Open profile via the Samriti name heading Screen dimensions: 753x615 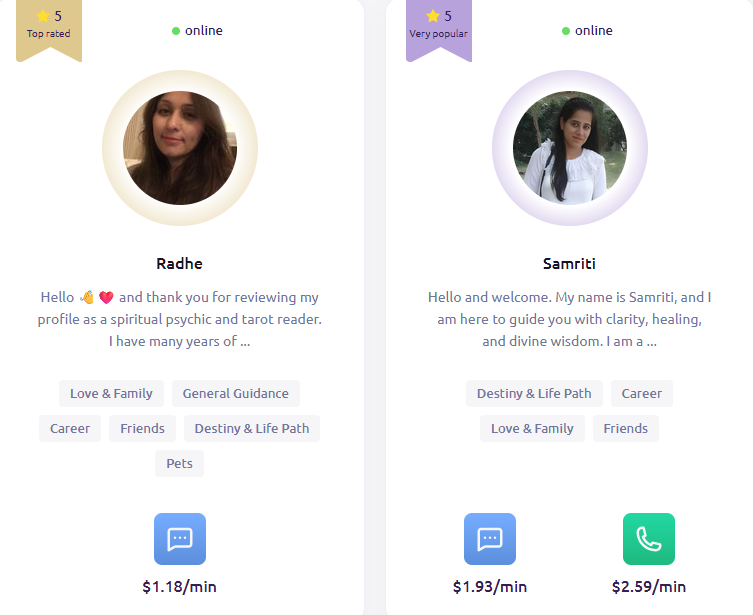570,264
